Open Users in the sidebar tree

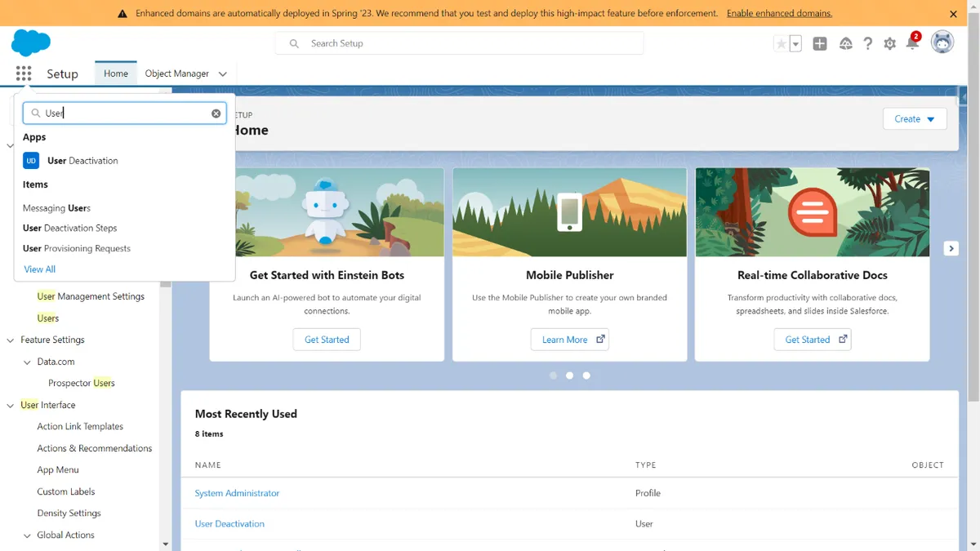[x=48, y=318]
